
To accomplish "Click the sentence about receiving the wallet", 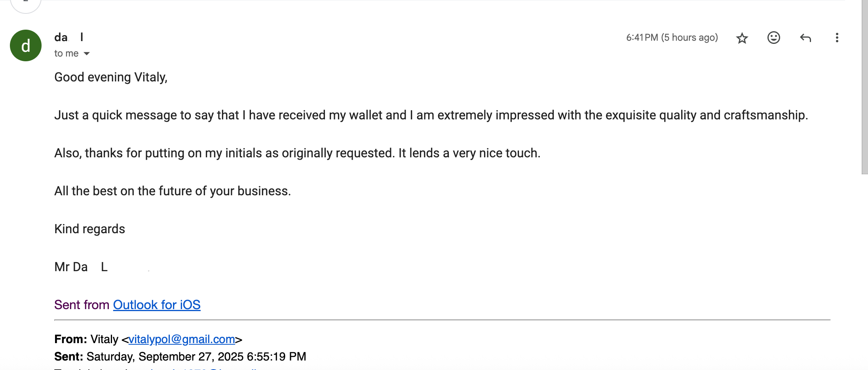I will [x=431, y=115].
